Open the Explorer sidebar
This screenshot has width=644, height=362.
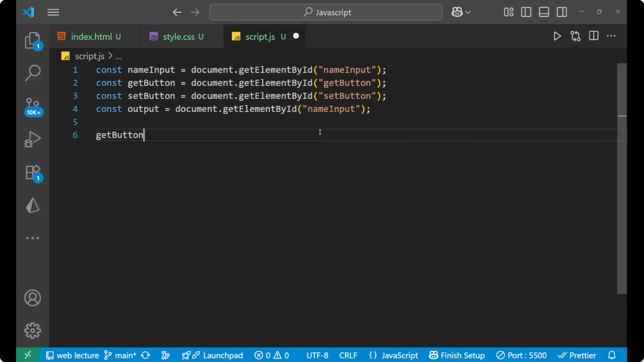33,40
